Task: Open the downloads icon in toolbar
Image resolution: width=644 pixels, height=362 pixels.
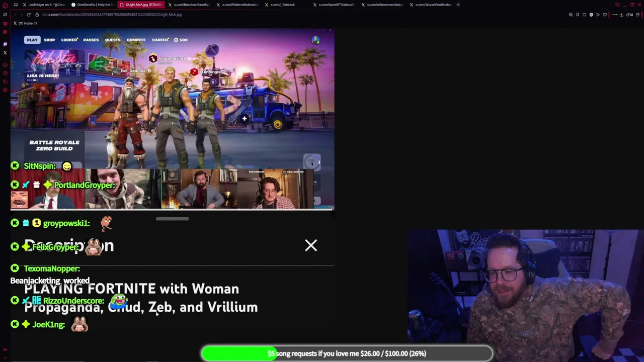Action: (621, 15)
